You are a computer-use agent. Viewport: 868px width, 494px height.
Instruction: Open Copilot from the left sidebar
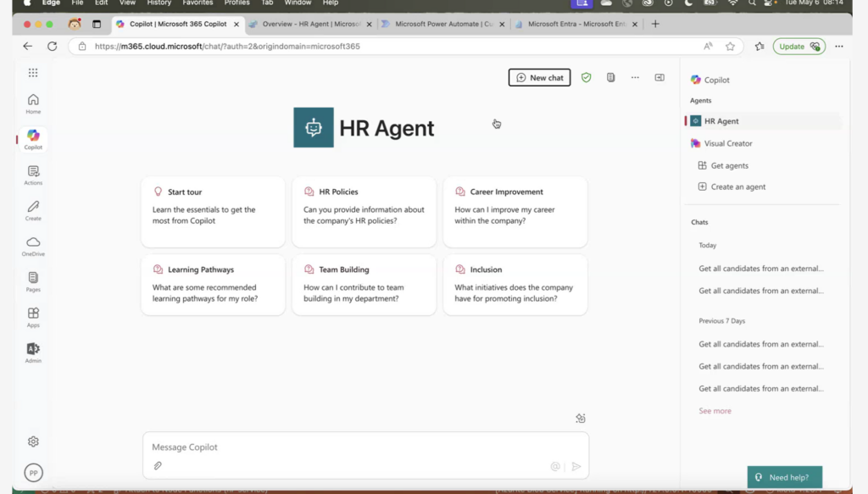click(33, 140)
